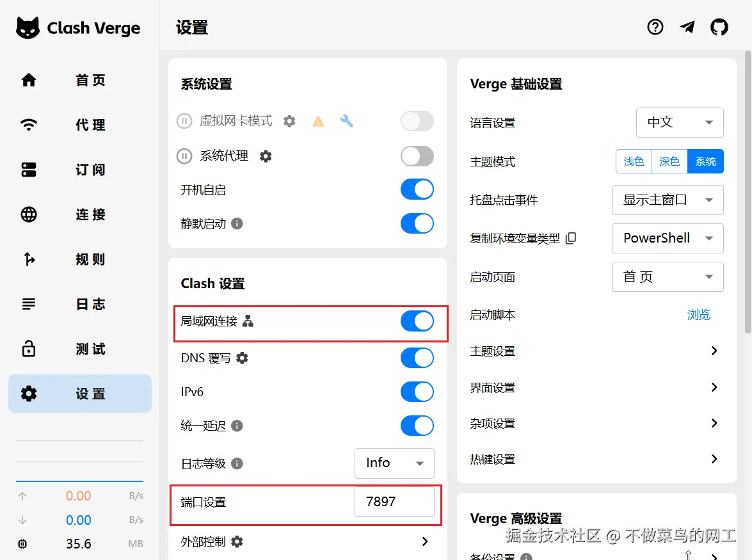Click the pause icon beside 系统代理
The image size is (752, 560).
pyautogui.click(x=184, y=156)
